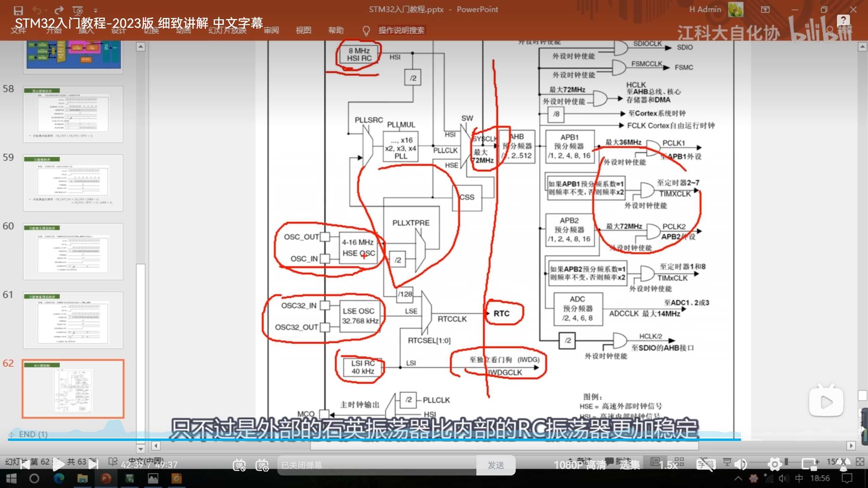
Task: Skip to the next video episode
Action: (93, 465)
